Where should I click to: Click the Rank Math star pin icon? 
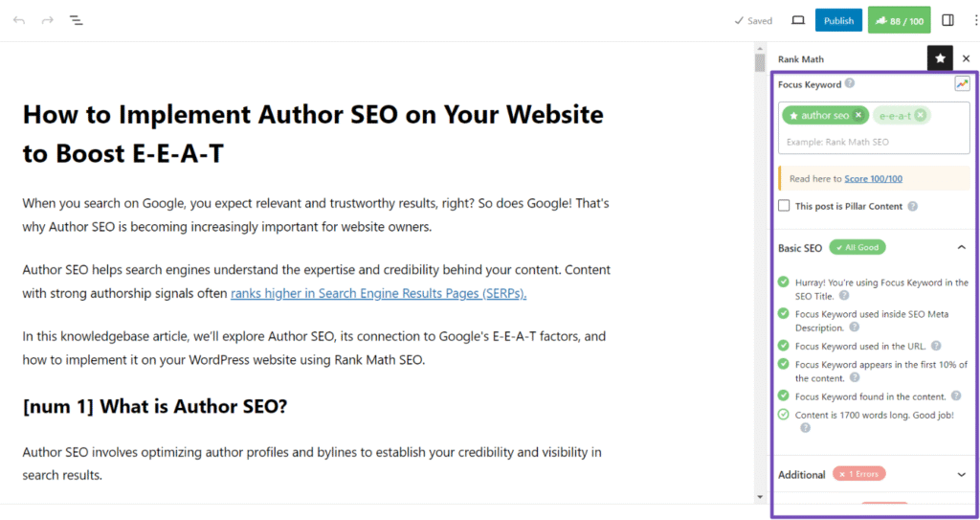(x=940, y=58)
